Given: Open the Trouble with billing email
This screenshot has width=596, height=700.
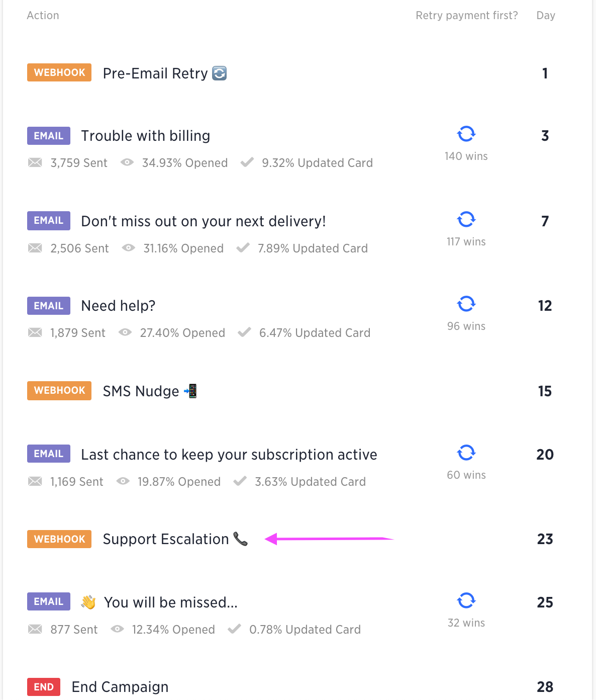Looking at the screenshot, I should (x=146, y=136).
